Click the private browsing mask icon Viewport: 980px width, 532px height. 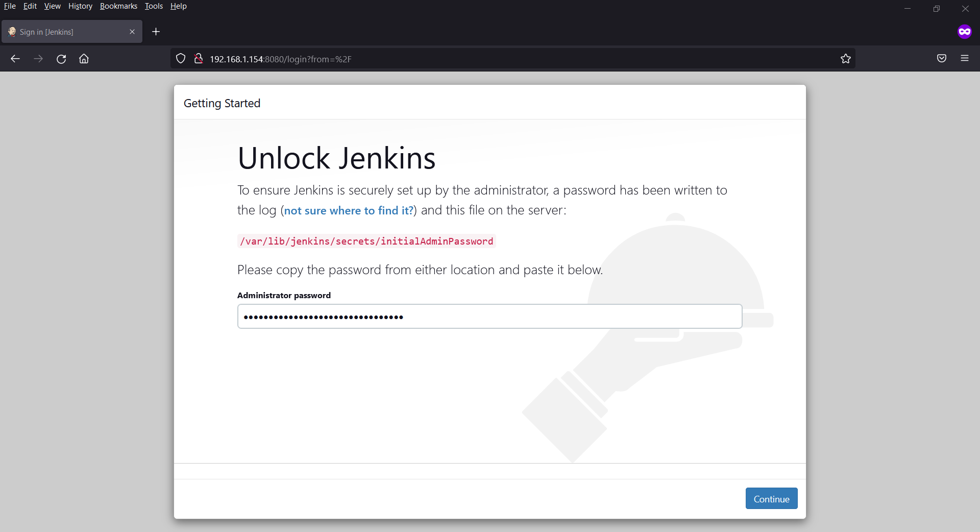coord(964,32)
